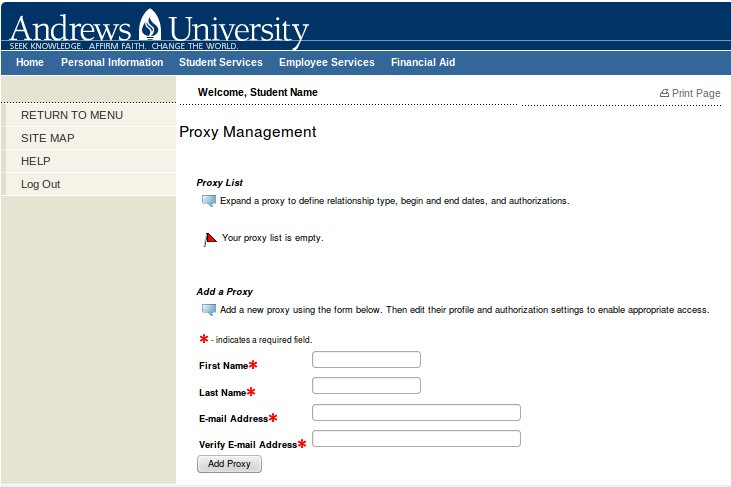Click the 'Proxy List' section title
The image size is (731, 487).
[220, 183]
